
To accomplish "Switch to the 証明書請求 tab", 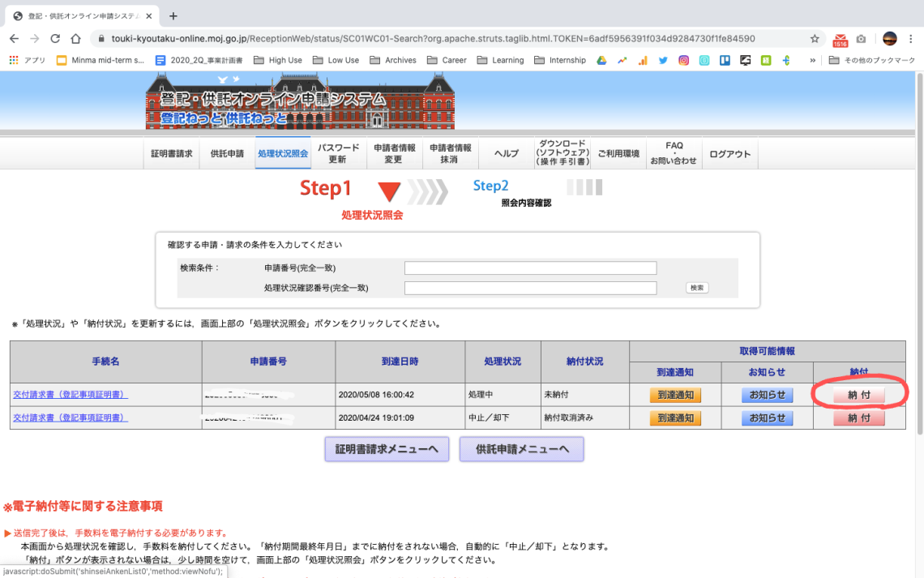I will 171,153.
